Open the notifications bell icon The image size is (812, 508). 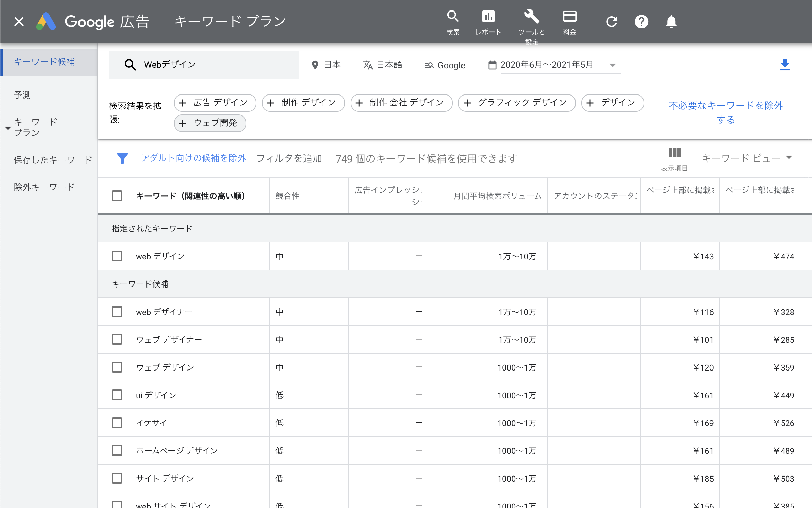[671, 22]
